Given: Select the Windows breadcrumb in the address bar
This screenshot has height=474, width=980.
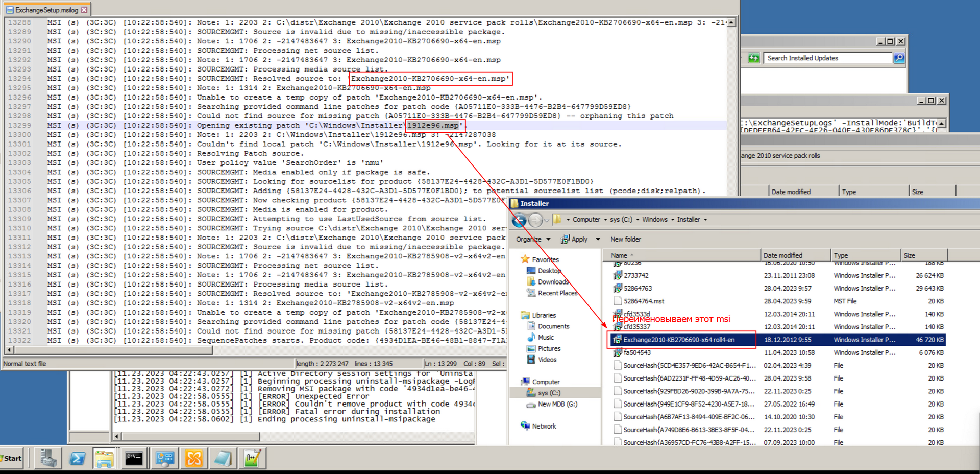Looking at the screenshot, I should [655, 220].
